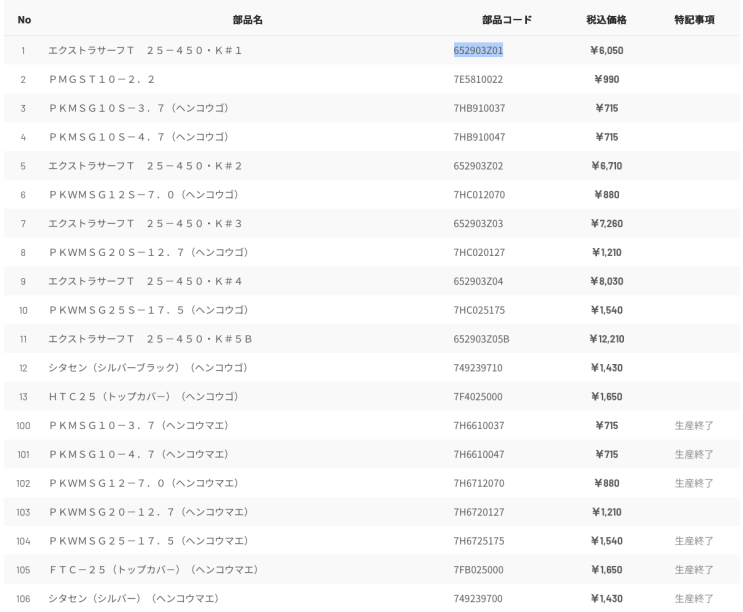Click part code 7FB025000

[478, 569]
